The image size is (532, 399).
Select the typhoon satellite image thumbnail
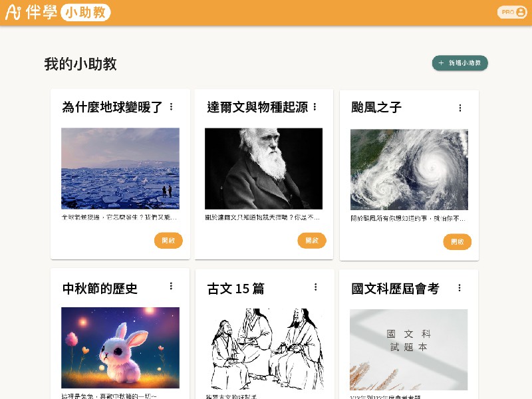(409, 170)
